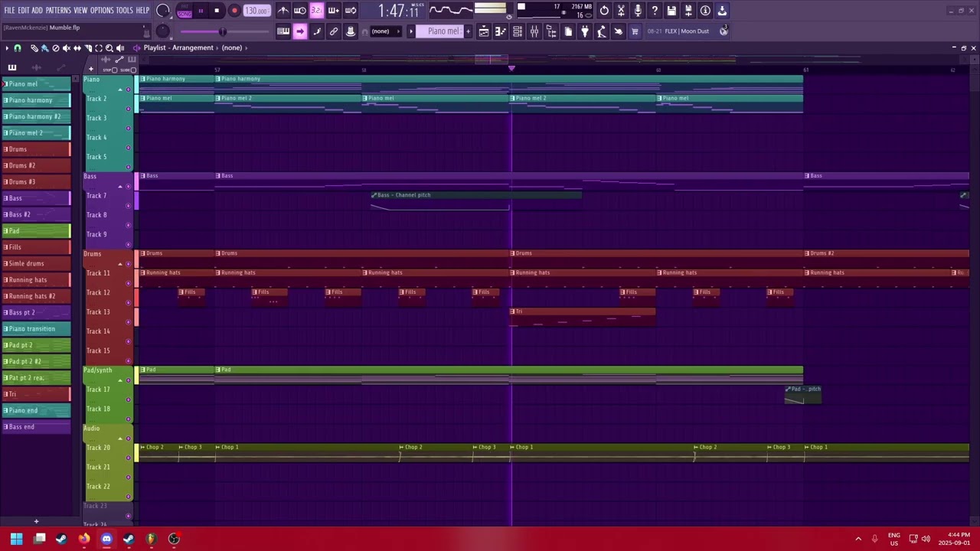Open the Channel rack view
The width and height of the screenshot is (980, 551).
pyautogui.click(x=518, y=31)
